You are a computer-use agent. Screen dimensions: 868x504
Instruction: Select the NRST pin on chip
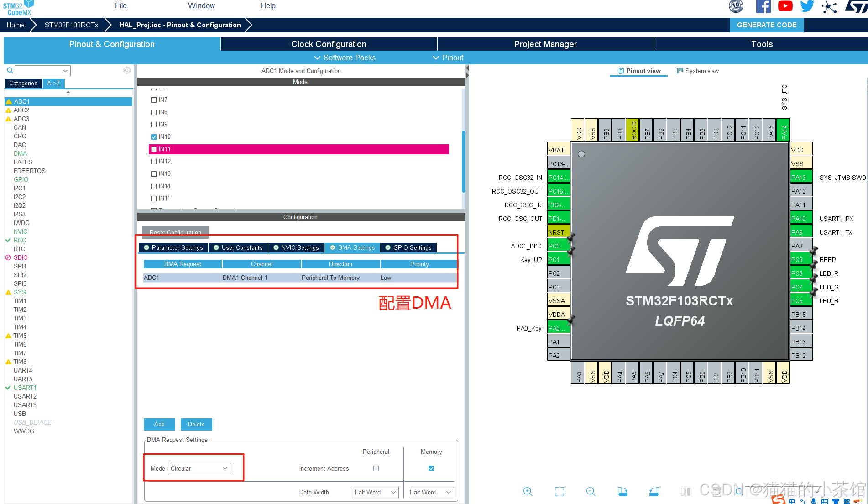559,232
